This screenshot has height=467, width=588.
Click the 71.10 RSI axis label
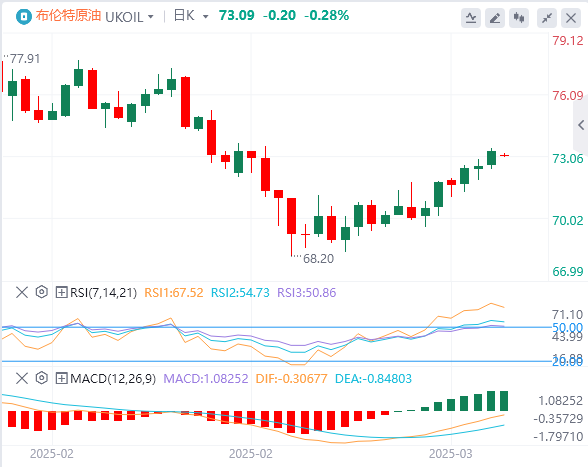(567, 314)
